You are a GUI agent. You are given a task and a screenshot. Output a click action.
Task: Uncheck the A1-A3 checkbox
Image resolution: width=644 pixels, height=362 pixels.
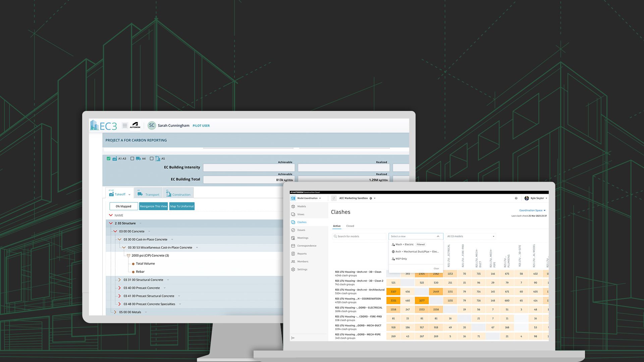108,159
